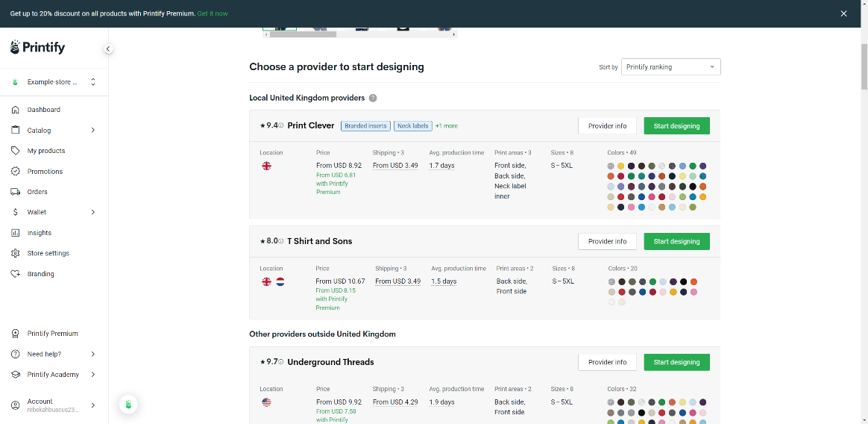868x424 pixels.
Task: Click the UK flag for T Shirt and Sons
Action: (x=266, y=281)
